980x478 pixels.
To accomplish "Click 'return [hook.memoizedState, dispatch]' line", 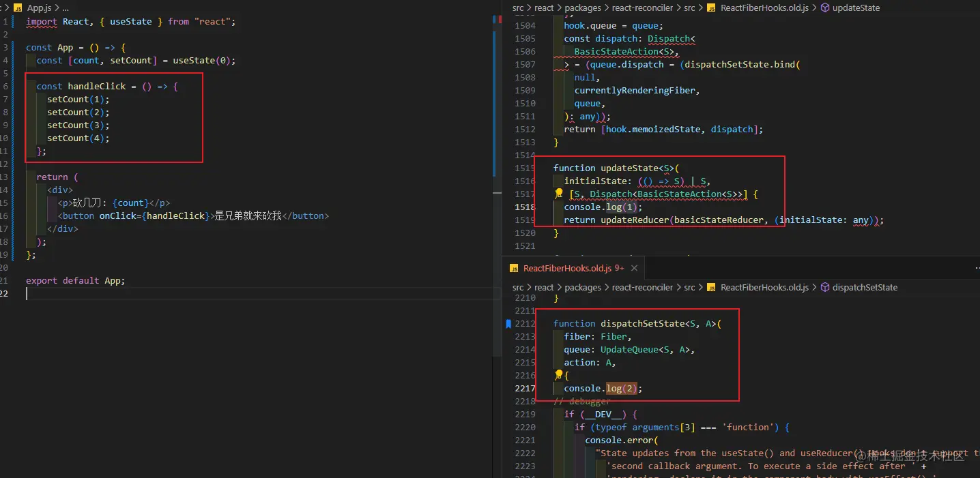I will [663, 130].
